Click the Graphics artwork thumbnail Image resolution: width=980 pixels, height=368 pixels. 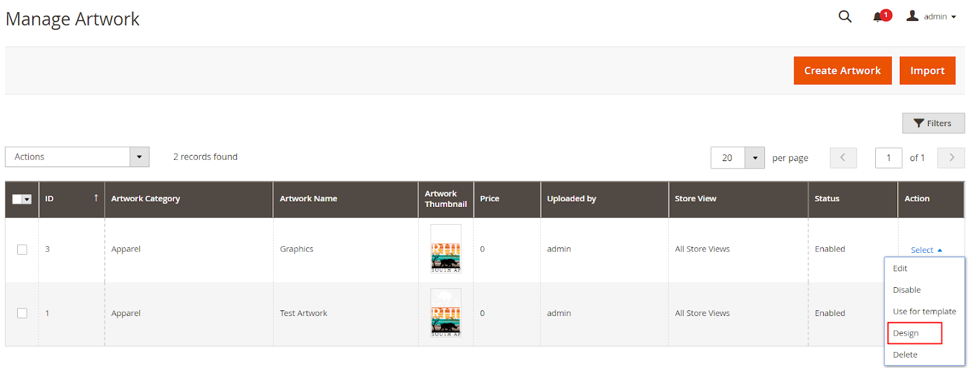[445, 249]
